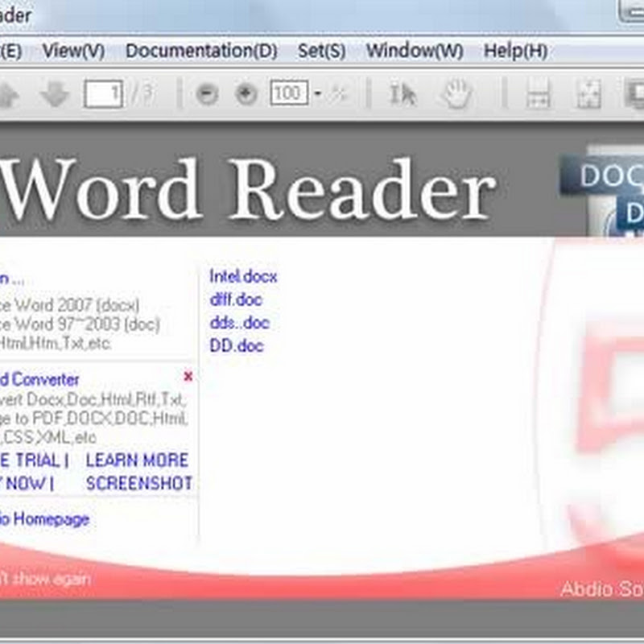
Task: Choose the fit page layout icon
Action: tap(588, 94)
